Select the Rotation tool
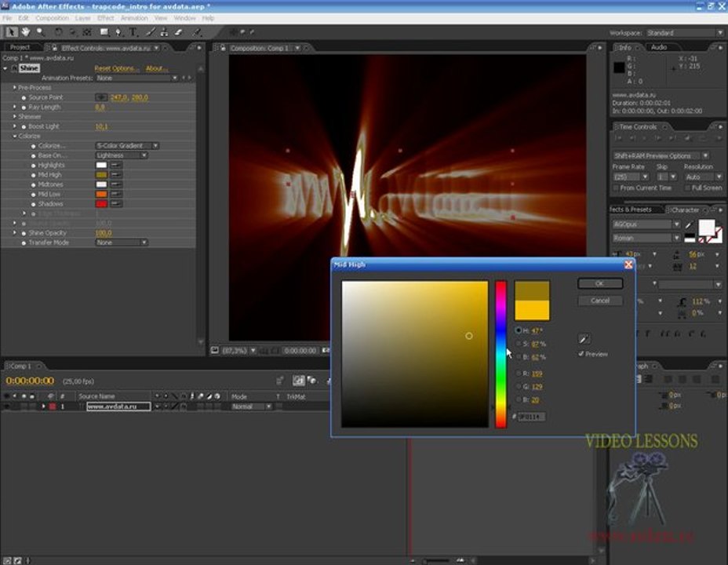The image size is (728, 565). click(x=58, y=32)
